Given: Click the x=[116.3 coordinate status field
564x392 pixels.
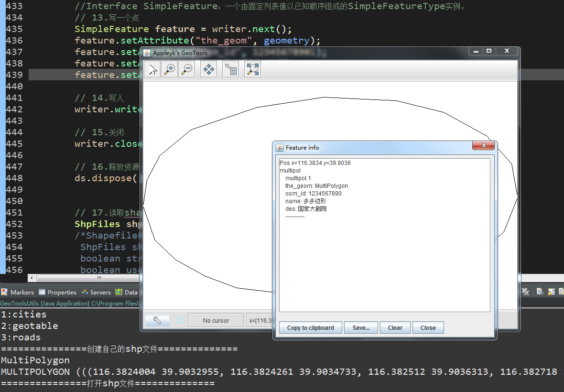Looking at the screenshot, I should pyautogui.click(x=260, y=320).
